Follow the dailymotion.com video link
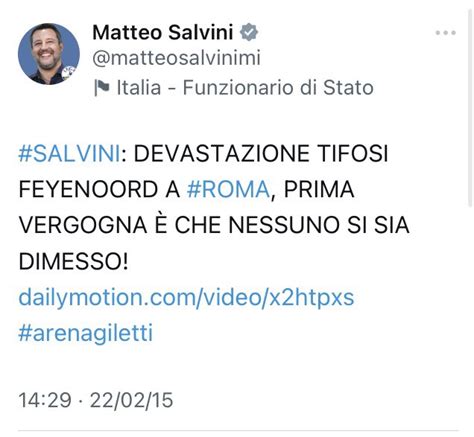474x437 pixels. (186, 297)
